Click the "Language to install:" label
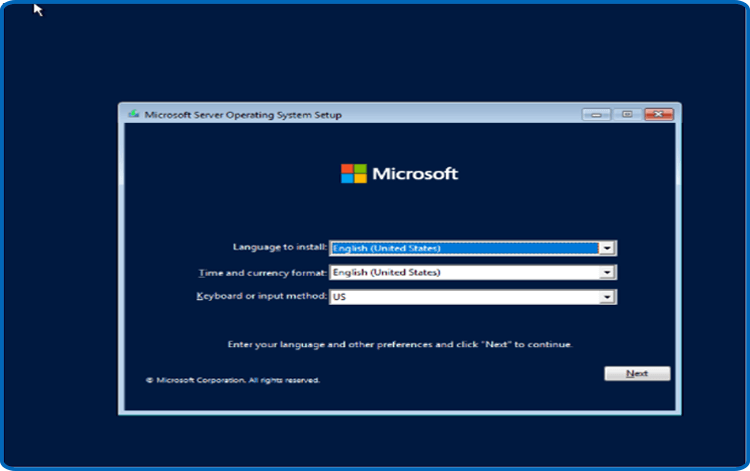750x471 pixels. tap(280, 247)
